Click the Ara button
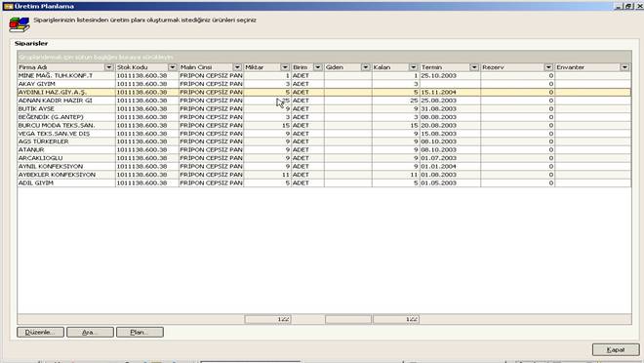This screenshot has height=363, width=644. (x=90, y=332)
